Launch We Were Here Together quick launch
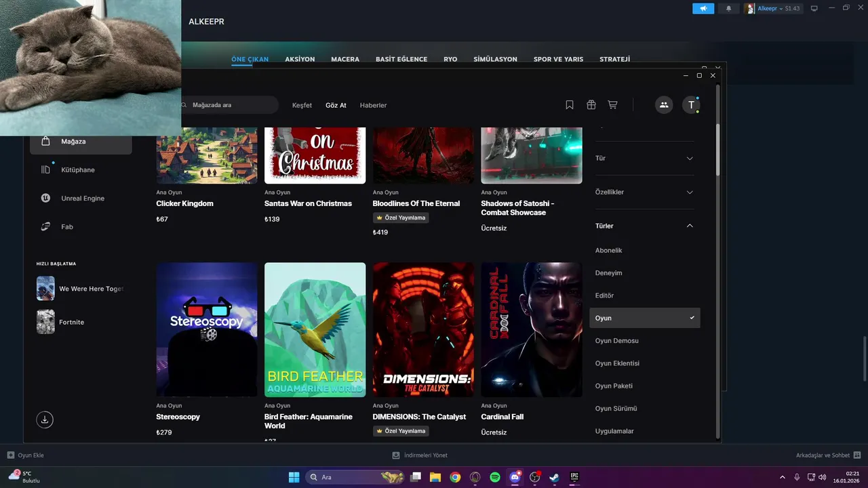 81,289
